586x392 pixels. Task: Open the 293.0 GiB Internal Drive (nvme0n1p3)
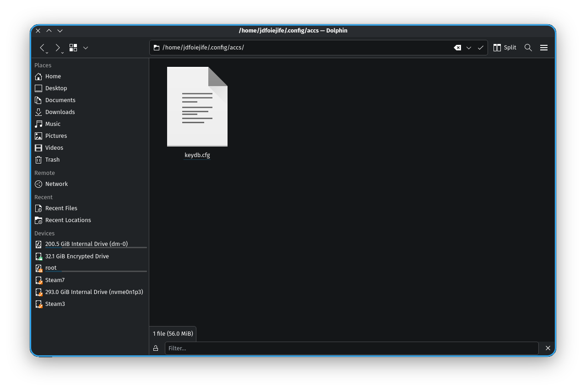(90, 292)
